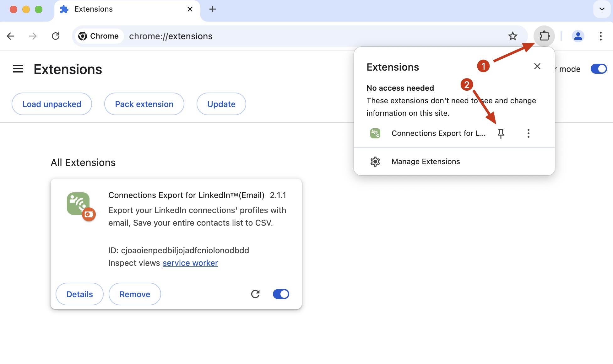Click the Update button
The image size is (613, 364).
[x=221, y=104]
